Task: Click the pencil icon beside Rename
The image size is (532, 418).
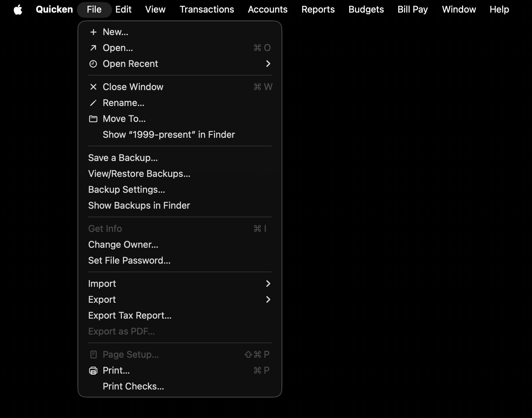Action: [x=93, y=103]
